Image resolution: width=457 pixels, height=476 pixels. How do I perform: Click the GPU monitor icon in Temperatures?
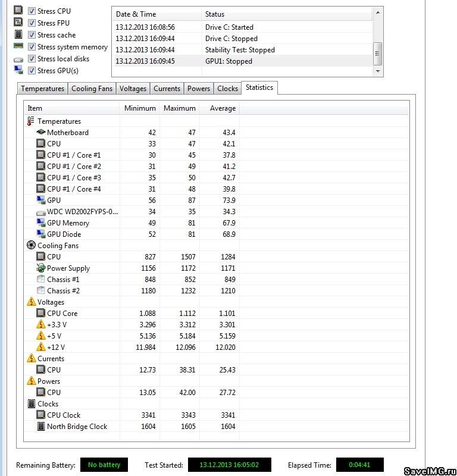coord(40,200)
